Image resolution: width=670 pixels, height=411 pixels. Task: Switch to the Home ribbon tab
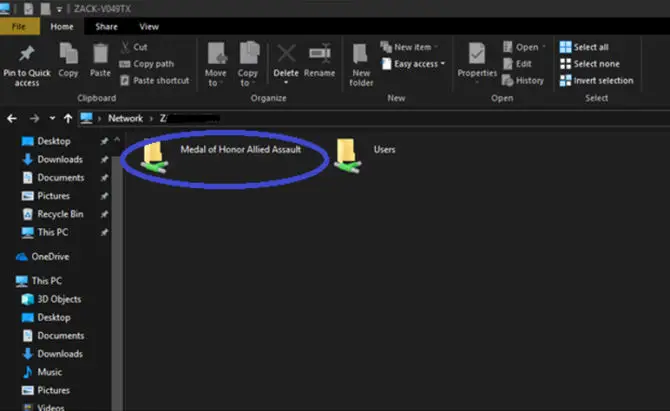62,26
